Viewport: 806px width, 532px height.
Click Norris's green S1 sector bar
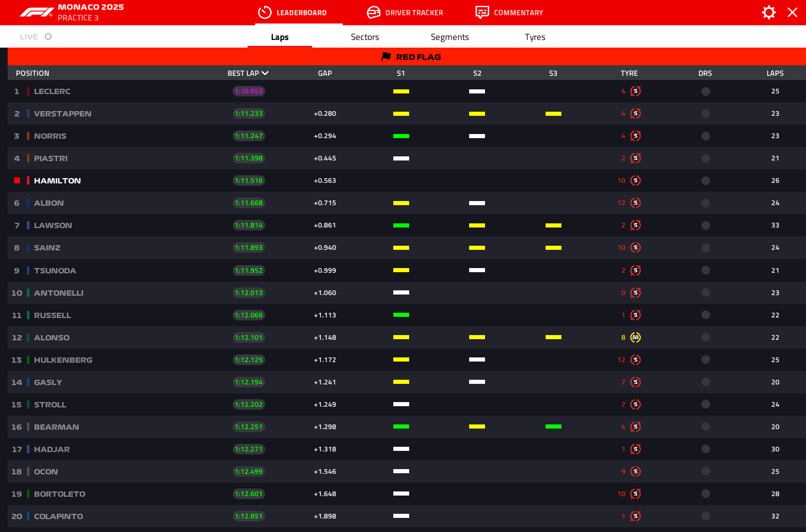pyautogui.click(x=401, y=136)
